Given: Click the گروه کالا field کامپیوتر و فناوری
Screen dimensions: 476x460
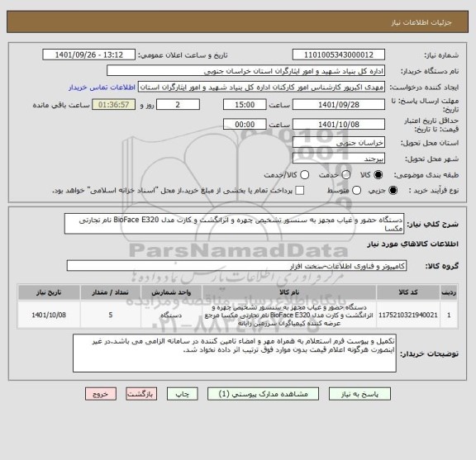Looking at the screenshot, I should click(236, 266).
